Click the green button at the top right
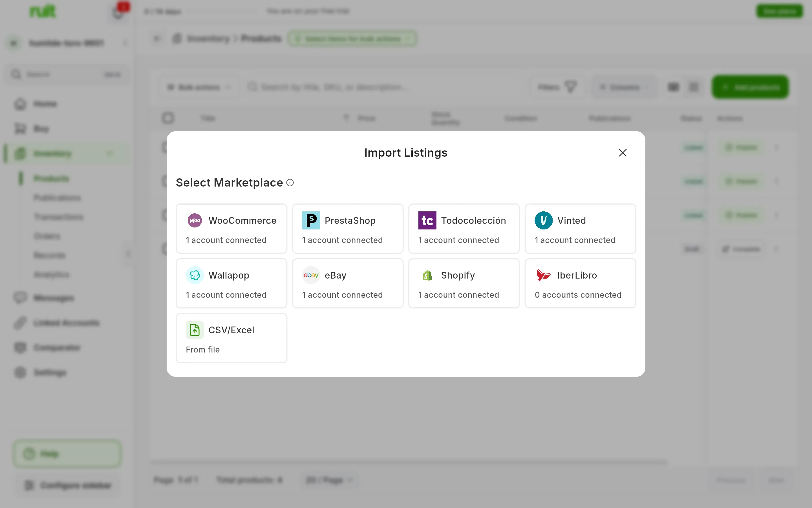 click(779, 11)
